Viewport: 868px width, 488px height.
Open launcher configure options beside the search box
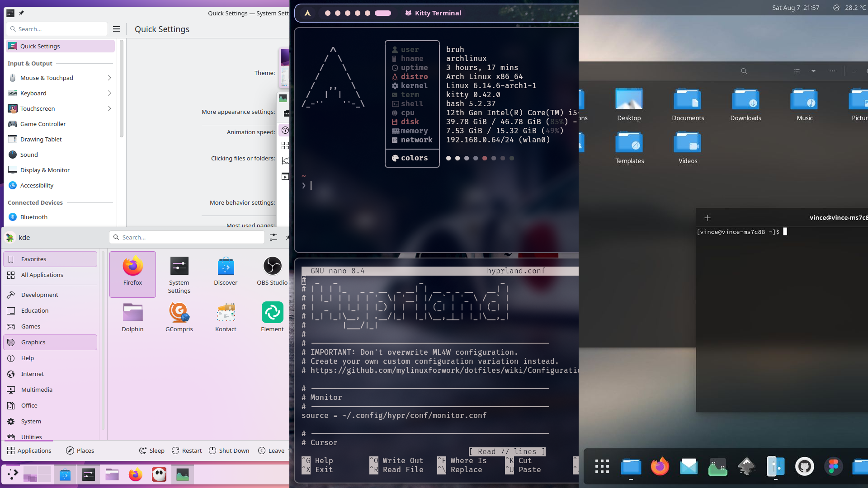point(274,237)
